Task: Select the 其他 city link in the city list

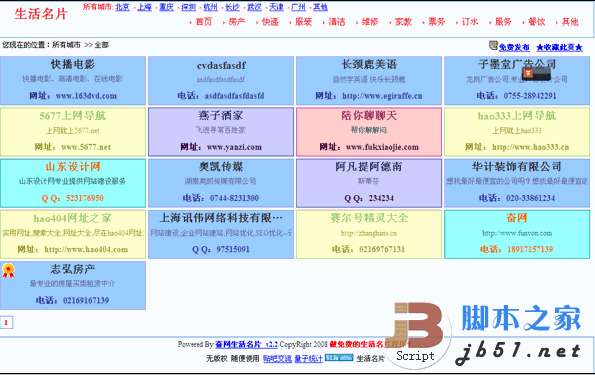Action: [x=321, y=7]
